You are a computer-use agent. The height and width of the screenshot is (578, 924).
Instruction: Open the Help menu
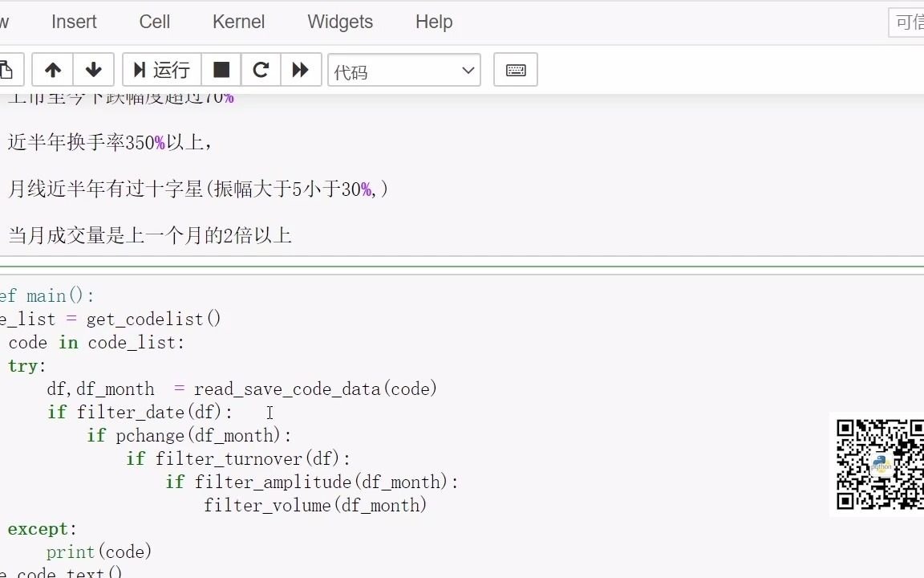point(433,22)
